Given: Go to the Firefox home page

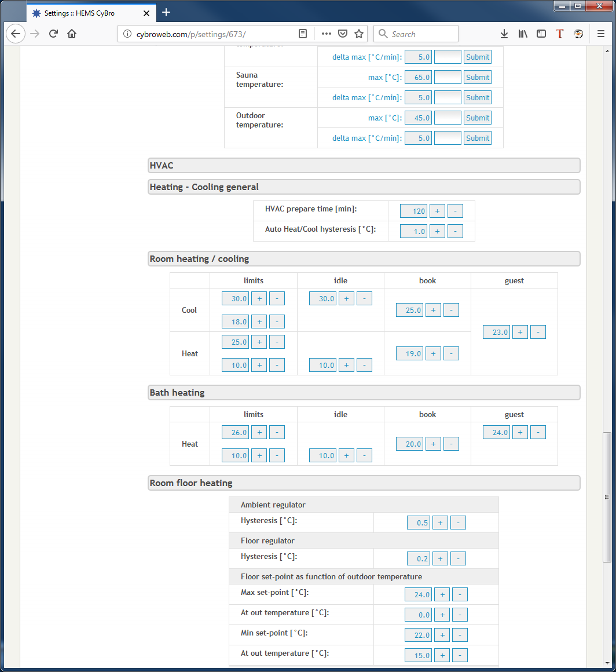Looking at the screenshot, I should [x=72, y=34].
